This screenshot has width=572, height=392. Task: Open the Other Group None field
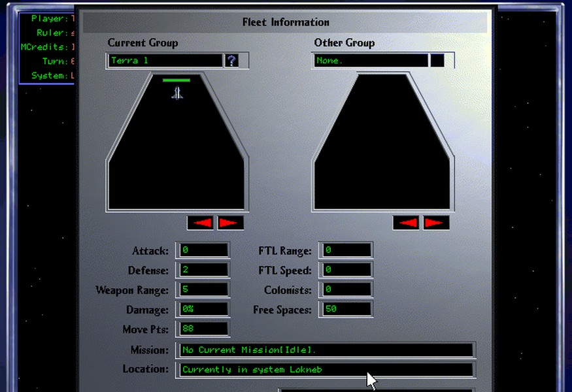click(x=370, y=61)
